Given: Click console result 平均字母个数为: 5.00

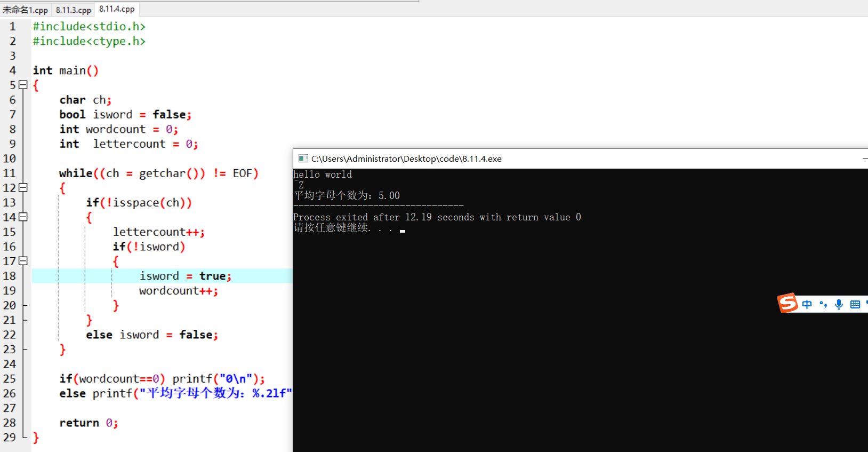Looking at the screenshot, I should (x=347, y=195).
